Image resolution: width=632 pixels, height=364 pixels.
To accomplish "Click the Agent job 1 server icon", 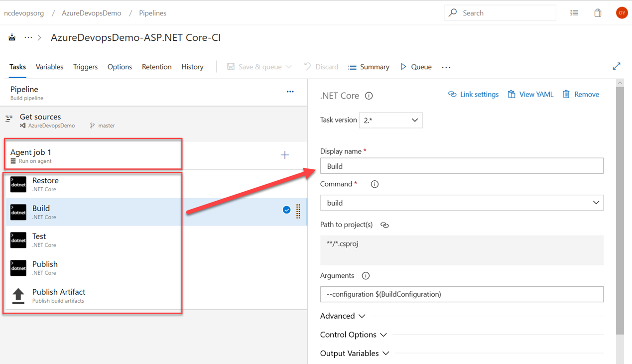I will click(x=13, y=161).
